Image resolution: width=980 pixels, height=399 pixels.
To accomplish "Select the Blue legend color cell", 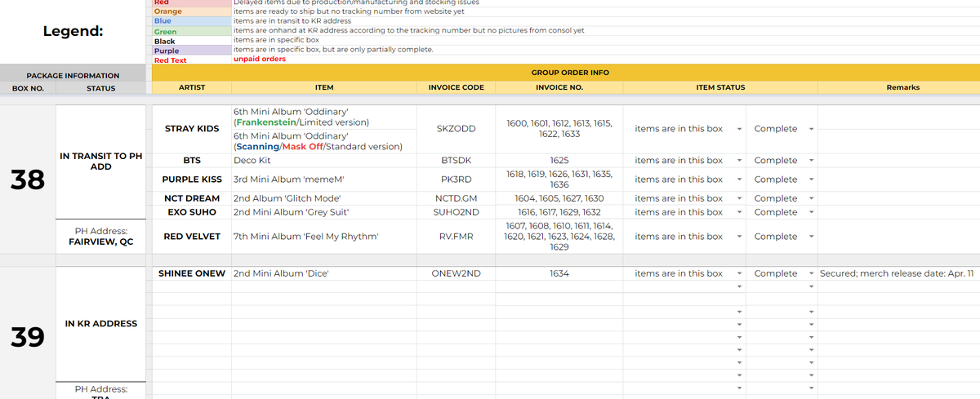I will coord(192,21).
